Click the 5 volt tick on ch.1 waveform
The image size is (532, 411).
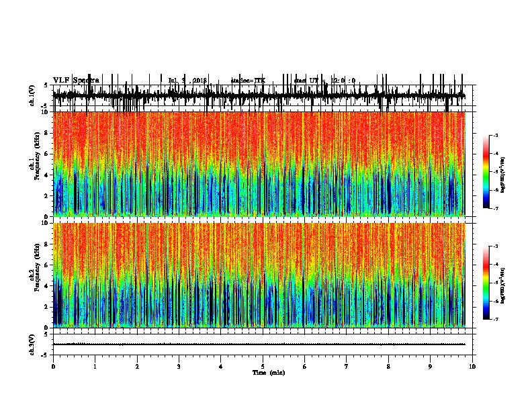[x=46, y=85]
